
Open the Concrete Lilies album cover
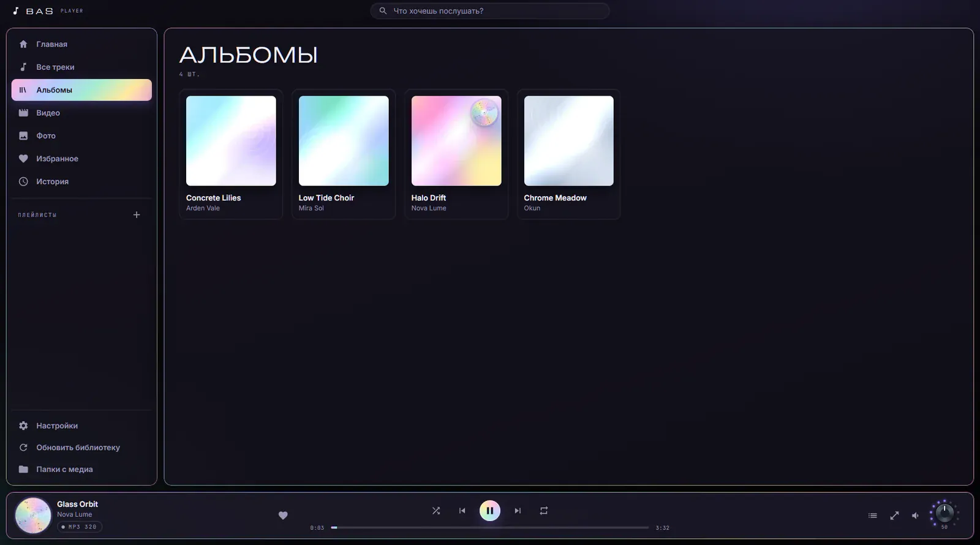pos(231,141)
